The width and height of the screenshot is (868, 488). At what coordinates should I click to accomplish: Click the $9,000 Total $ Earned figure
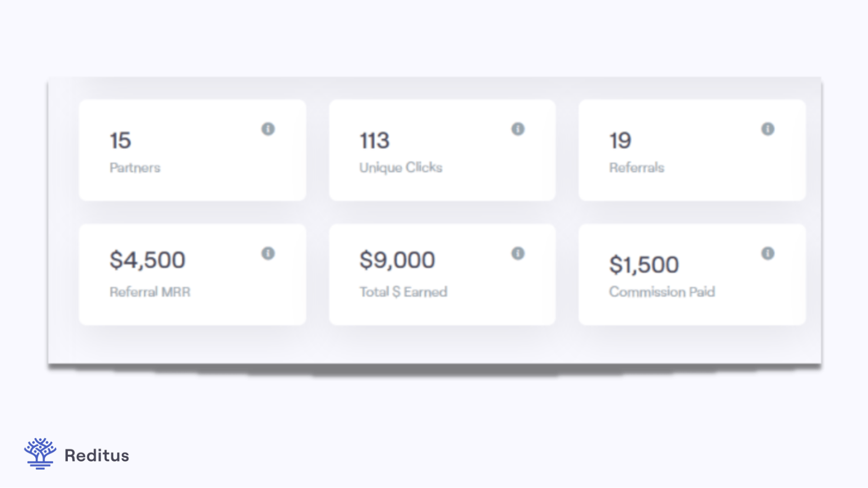coord(396,259)
